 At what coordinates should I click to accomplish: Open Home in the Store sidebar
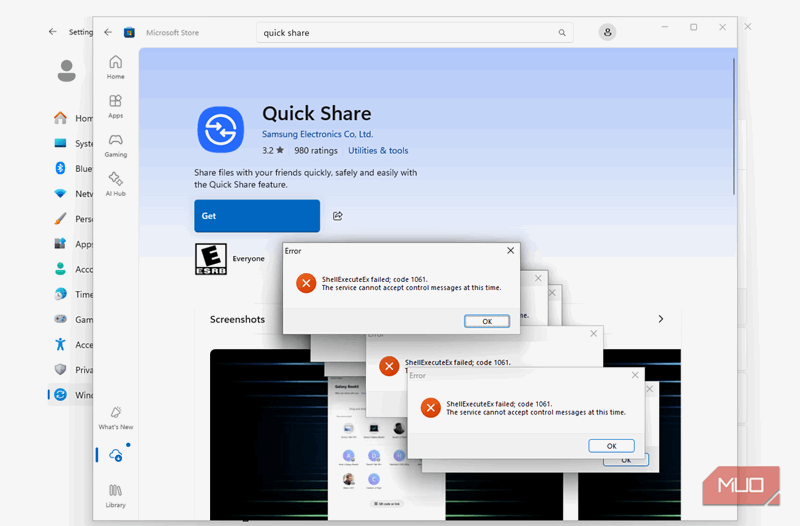(116, 66)
